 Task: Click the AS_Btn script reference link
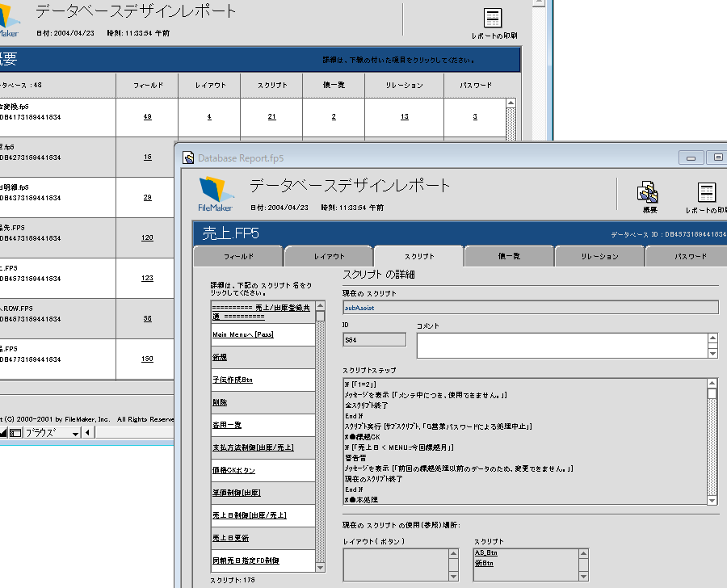click(485, 553)
